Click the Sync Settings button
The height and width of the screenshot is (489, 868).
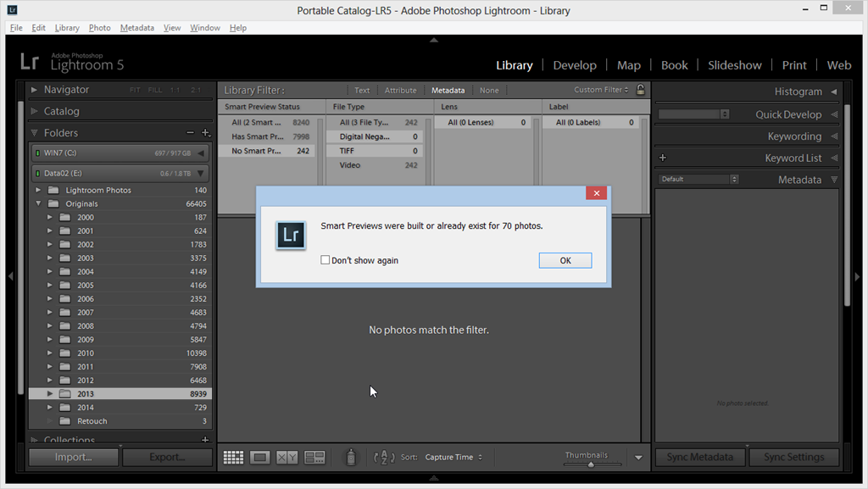click(793, 458)
